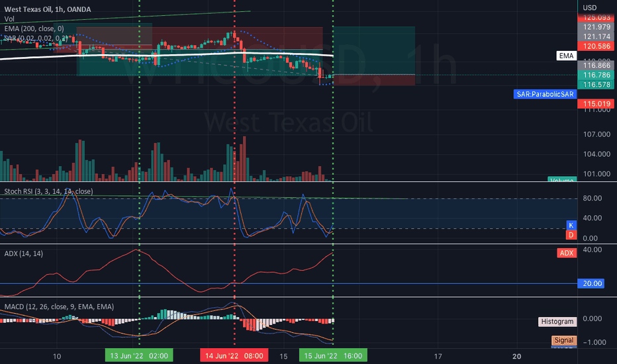
Task: Click the SAR:ParabolicSAR blue label
Action: [545, 94]
